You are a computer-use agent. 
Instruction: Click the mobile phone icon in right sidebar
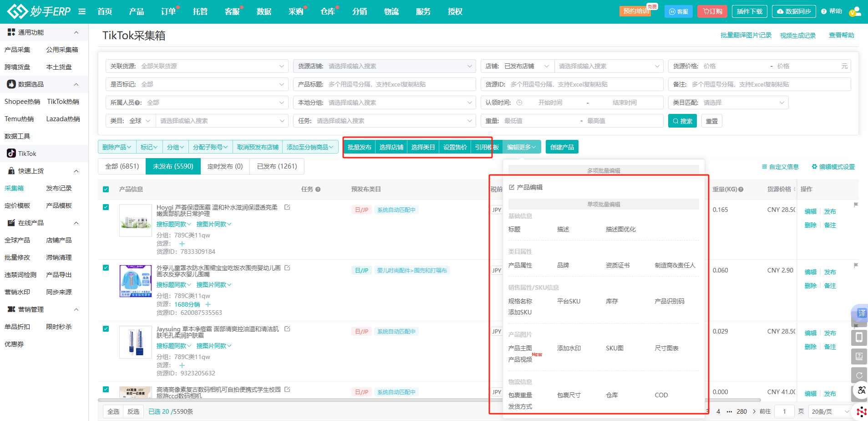(859, 338)
